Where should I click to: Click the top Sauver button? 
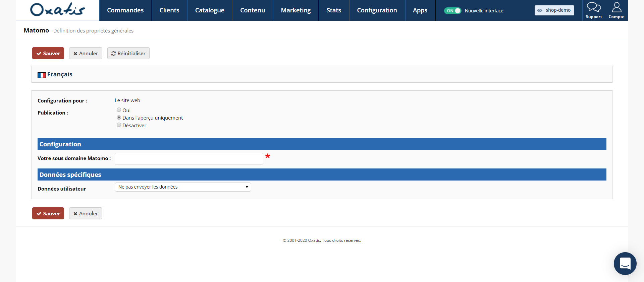pyautogui.click(x=48, y=53)
